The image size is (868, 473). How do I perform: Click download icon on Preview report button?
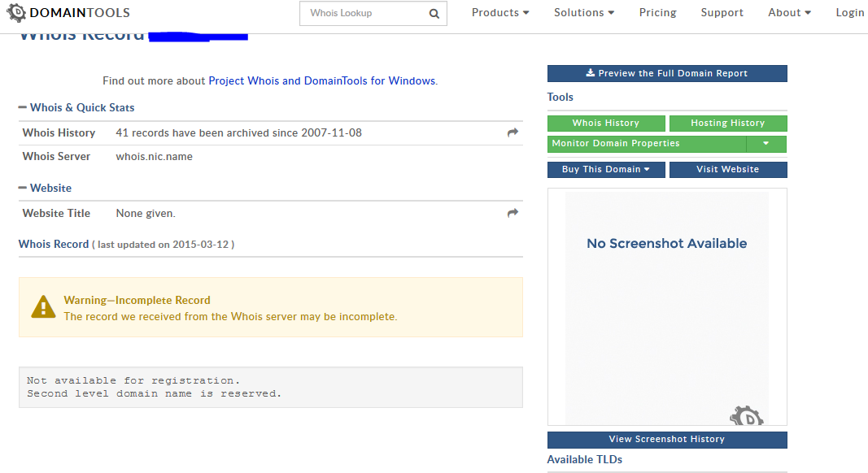click(590, 73)
